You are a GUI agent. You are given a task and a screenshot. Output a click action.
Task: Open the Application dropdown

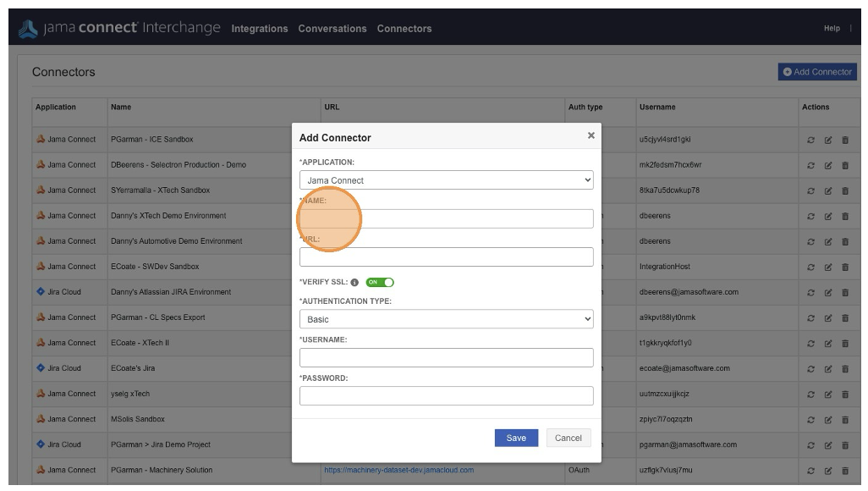(446, 180)
